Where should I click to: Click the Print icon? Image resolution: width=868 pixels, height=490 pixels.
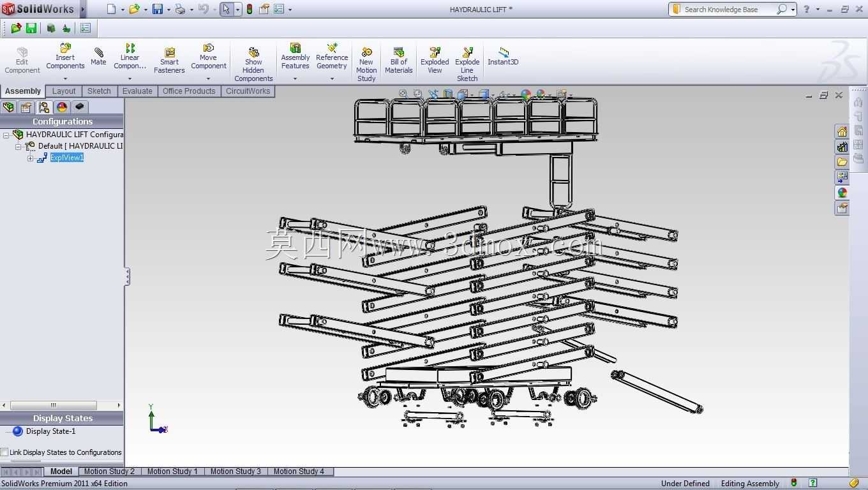[180, 9]
